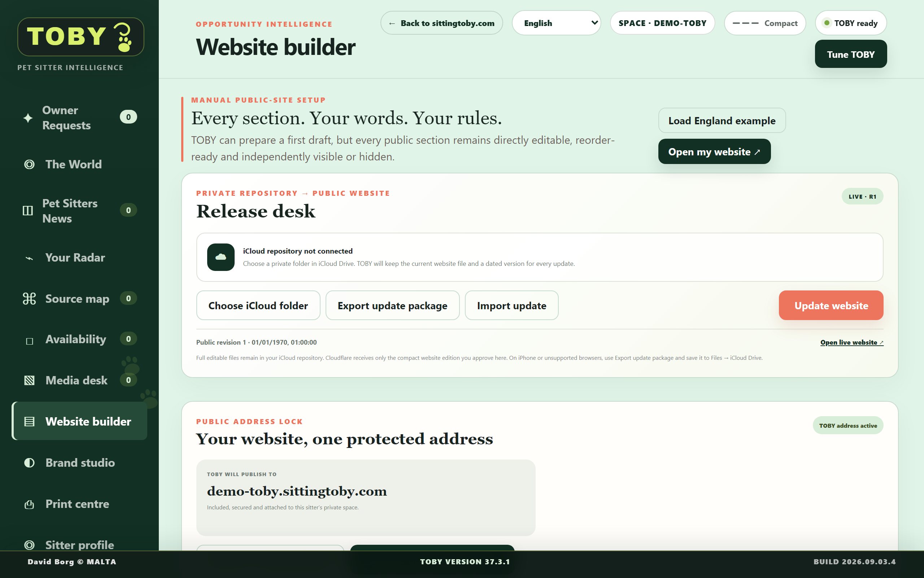Click the Update website button
Viewport: 924px width, 578px height.
pyautogui.click(x=831, y=306)
